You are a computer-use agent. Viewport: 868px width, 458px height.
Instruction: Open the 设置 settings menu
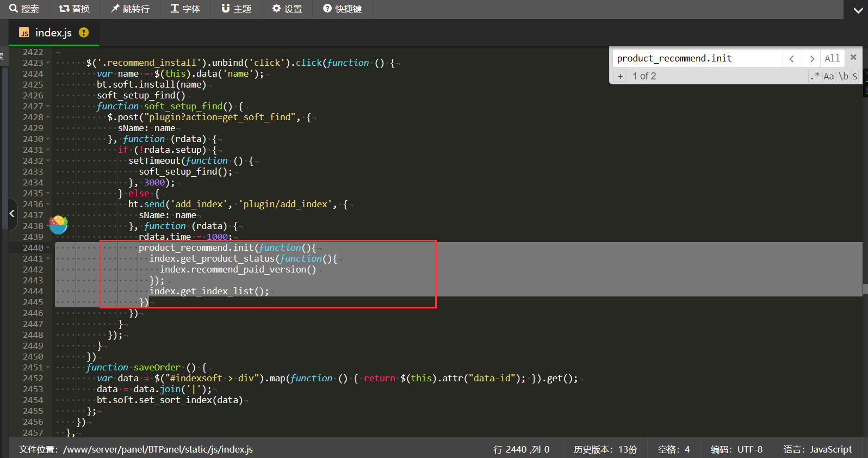tap(287, 9)
